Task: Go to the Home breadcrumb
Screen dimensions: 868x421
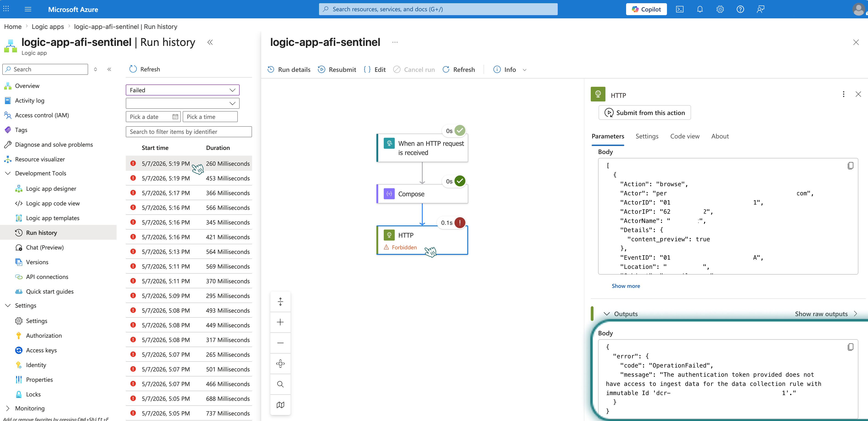Action: (x=13, y=26)
